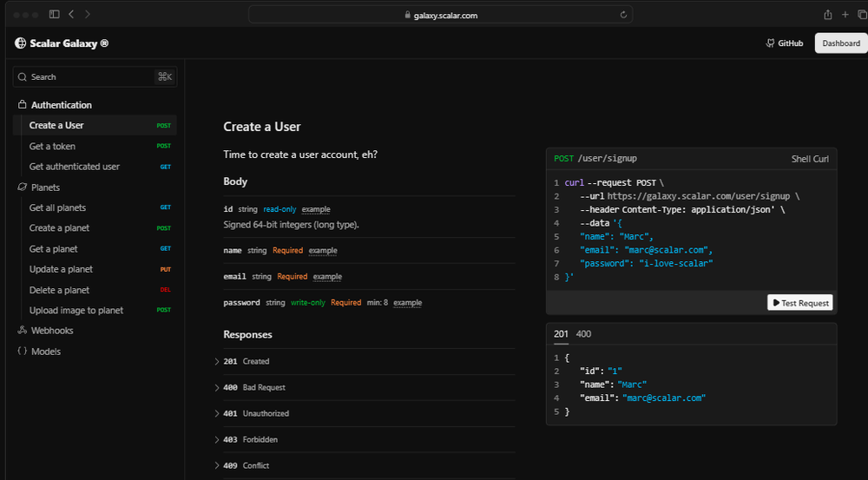Screen dimensions: 868x480
Task: Open the Planets section label
Action: coord(45,187)
